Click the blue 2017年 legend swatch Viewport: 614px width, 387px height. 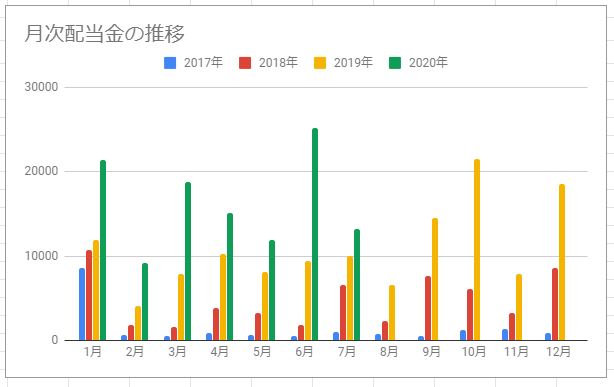pos(170,63)
